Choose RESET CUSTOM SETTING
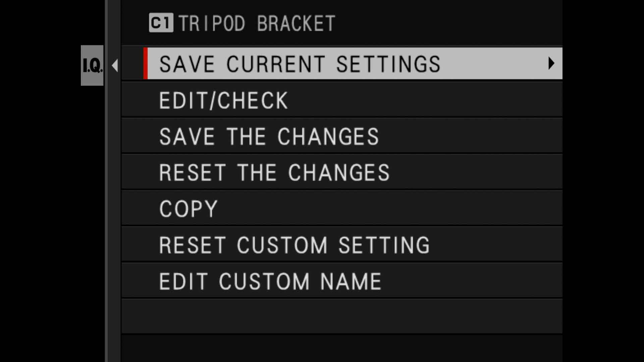The width and height of the screenshot is (644, 362). (x=294, y=244)
